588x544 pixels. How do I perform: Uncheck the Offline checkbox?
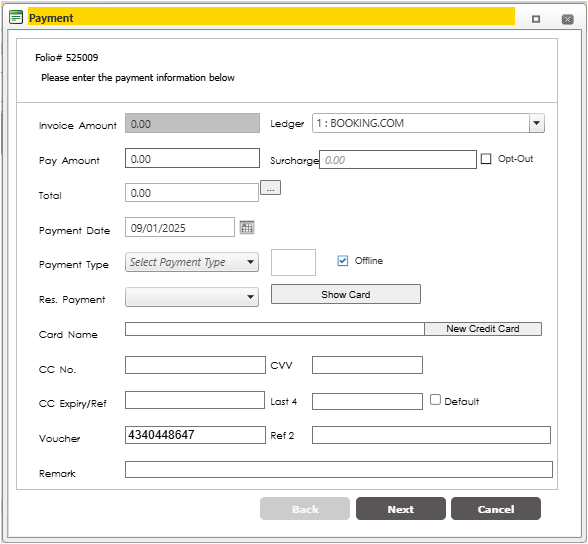coord(343,261)
